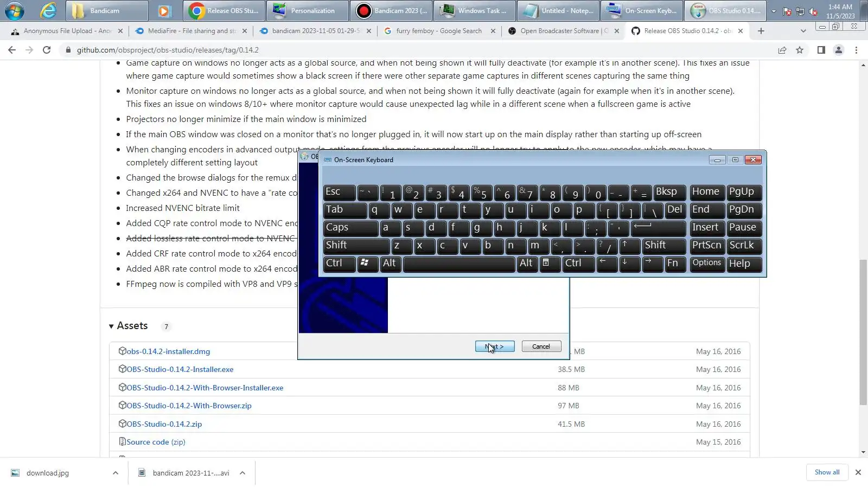Open the Action Center flag tray icon
Image resolution: width=868 pixels, height=488 pixels.
pos(787,11)
